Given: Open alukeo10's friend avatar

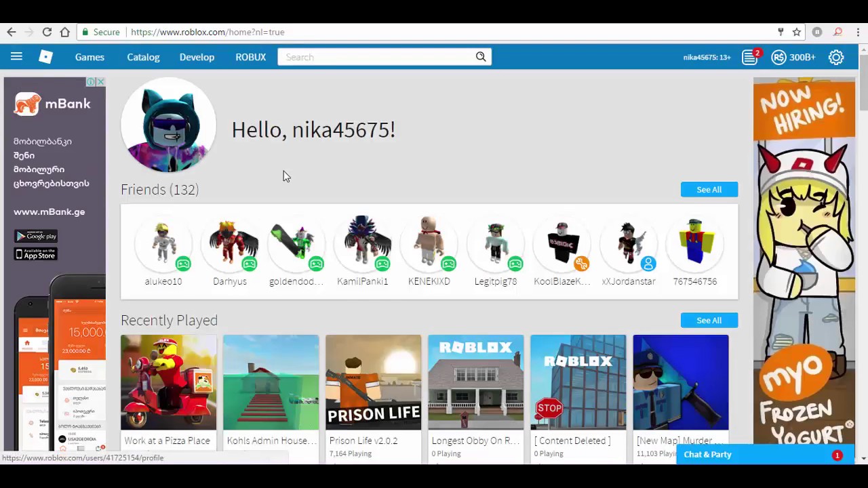Looking at the screenshot, I should [163, 243].
